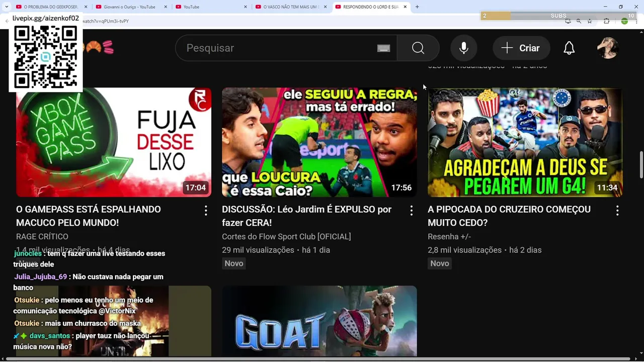Open options menu for Léo Jardim video
The width and height of the screenshot is (644, 362).
point(412,211)
